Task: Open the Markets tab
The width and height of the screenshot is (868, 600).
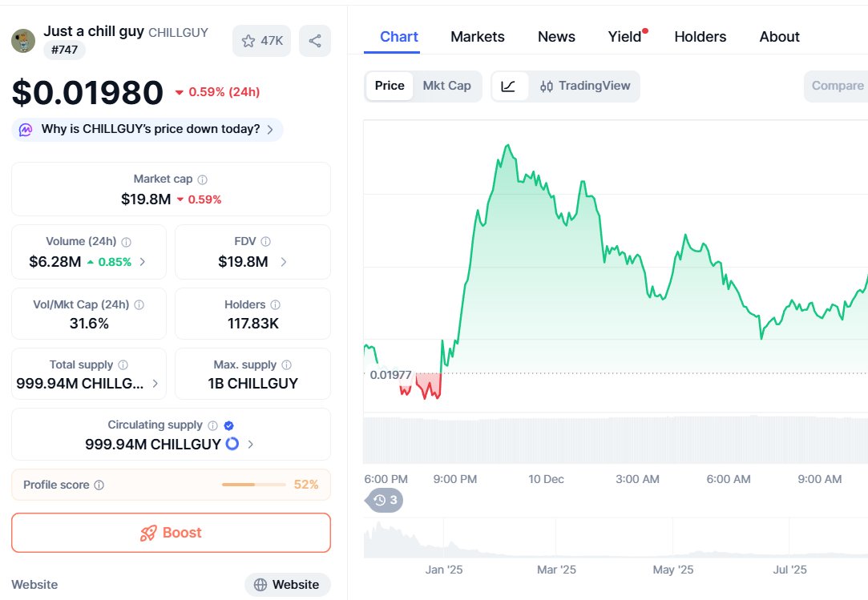Action: (x=478, y=37)
